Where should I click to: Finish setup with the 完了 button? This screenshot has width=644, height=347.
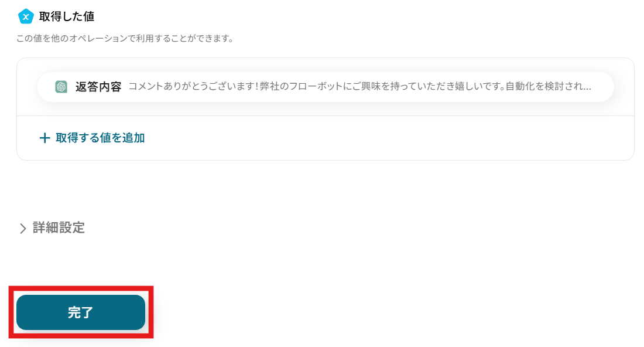point(81,312)
